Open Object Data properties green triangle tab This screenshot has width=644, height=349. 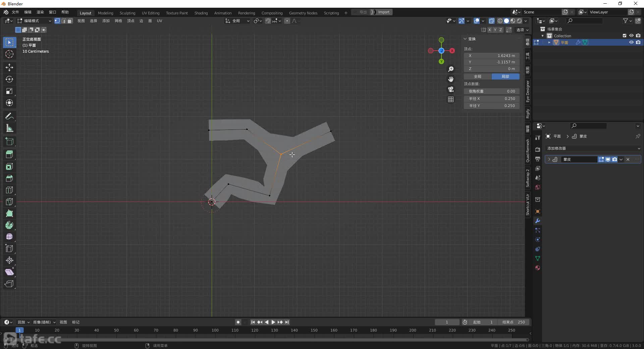538,258
